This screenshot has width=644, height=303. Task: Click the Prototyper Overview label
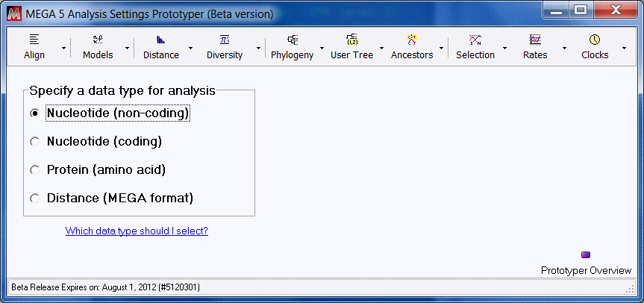click(x=586, y=271)
